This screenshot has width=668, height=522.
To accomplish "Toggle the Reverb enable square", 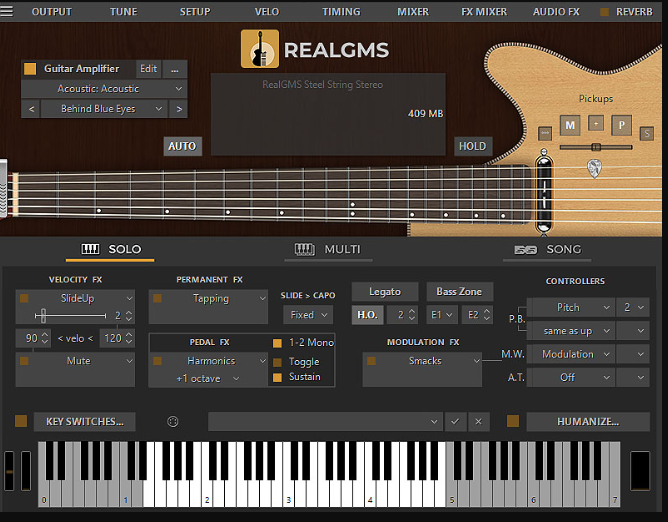I will (x=604, y=12).
